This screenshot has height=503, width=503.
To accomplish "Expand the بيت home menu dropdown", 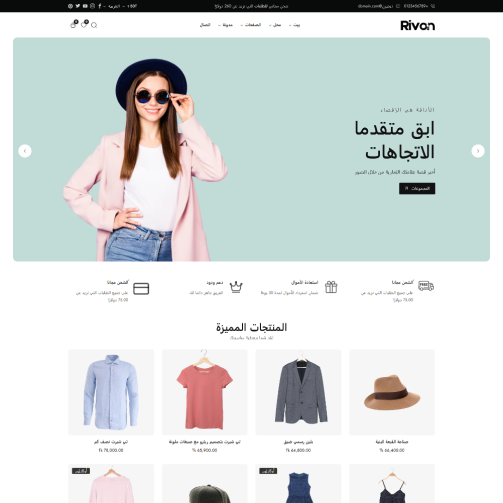I will click(295, 25).
